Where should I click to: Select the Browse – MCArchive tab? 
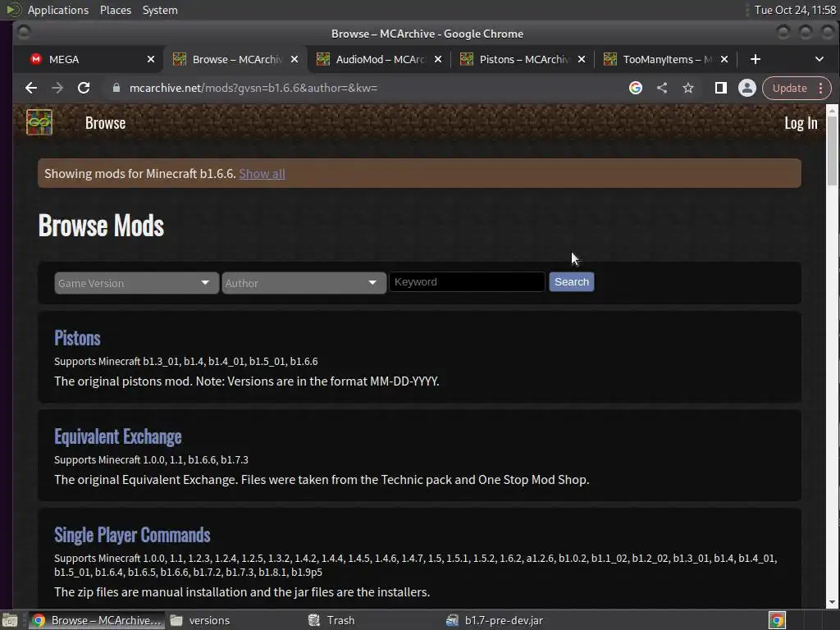coord(235,59)
